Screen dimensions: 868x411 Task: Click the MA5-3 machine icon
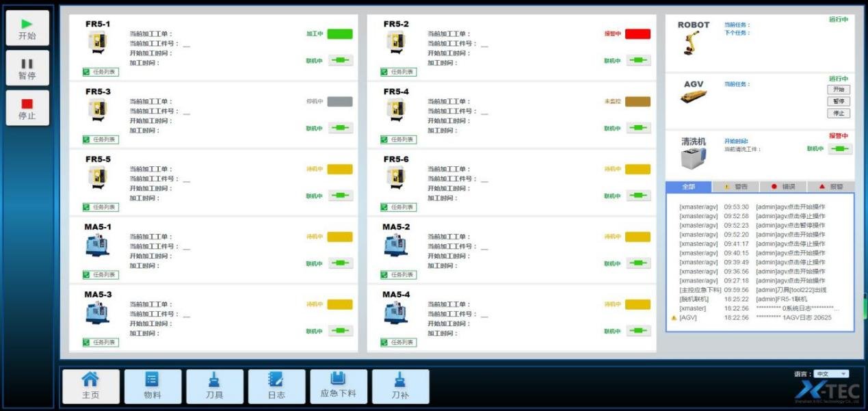98,313
